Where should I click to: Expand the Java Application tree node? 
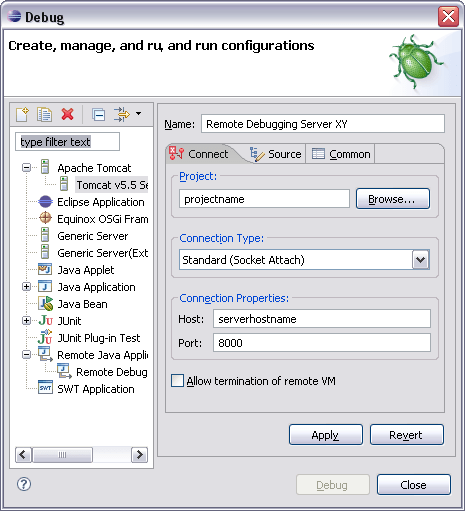tap(26, 287)
